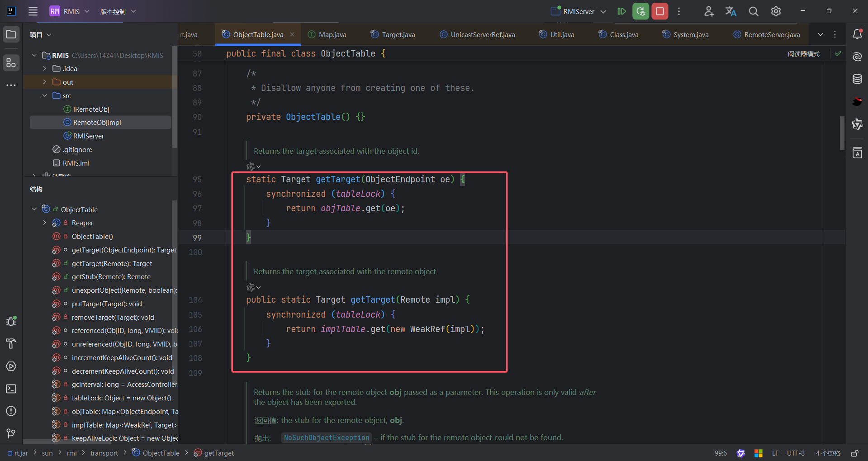
Task: Click rt.jar breadcrumb
Action: click(x=18, y=453)
